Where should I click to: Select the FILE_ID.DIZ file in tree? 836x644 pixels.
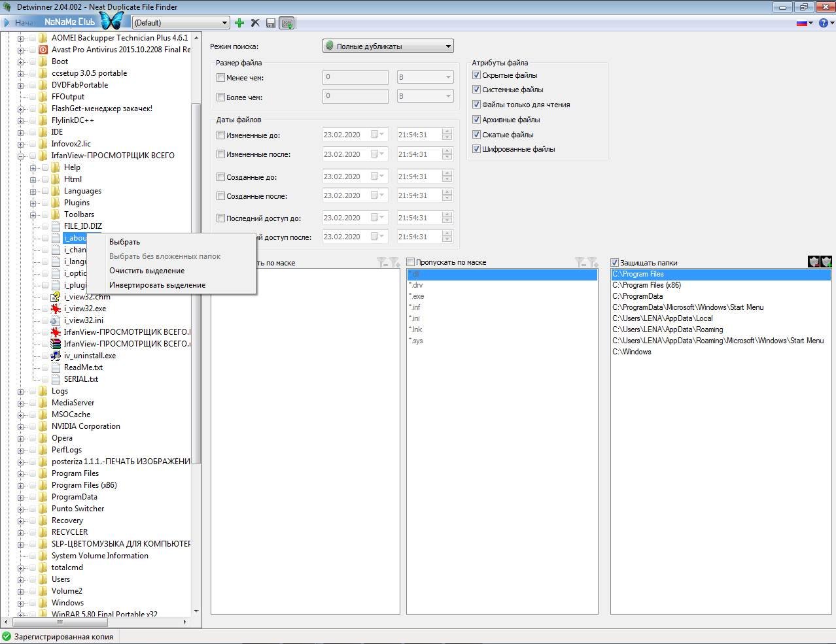pos(83,226)
